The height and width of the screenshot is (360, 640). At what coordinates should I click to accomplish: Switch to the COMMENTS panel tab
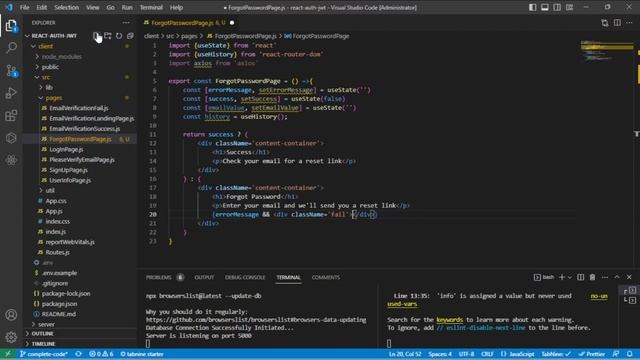coord(326,277)
